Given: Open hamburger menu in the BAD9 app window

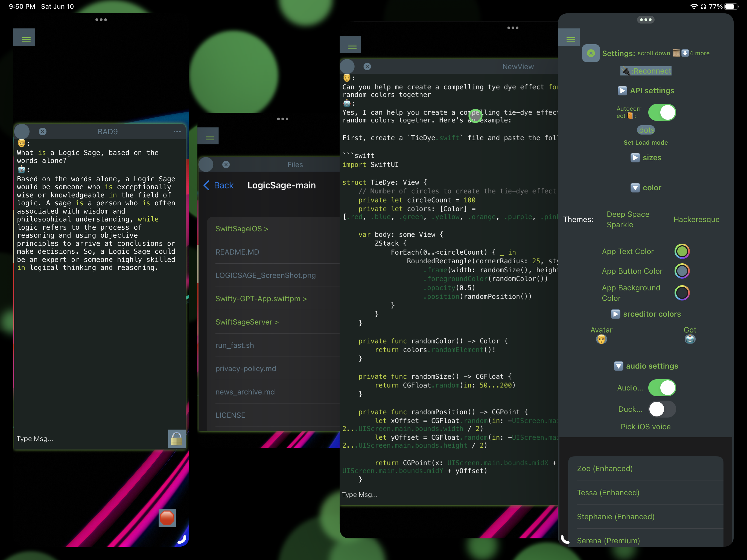Looking at the screenshot, I should click(24, 37).
